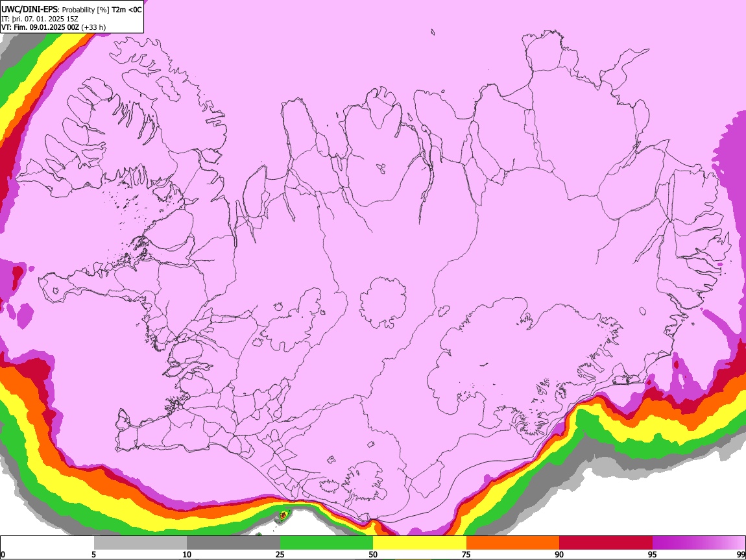Click the magenta 95–99 legend gradient
The height and width of the screenshot is (560, 746).
pyautogui.click(x=699, y=543)
